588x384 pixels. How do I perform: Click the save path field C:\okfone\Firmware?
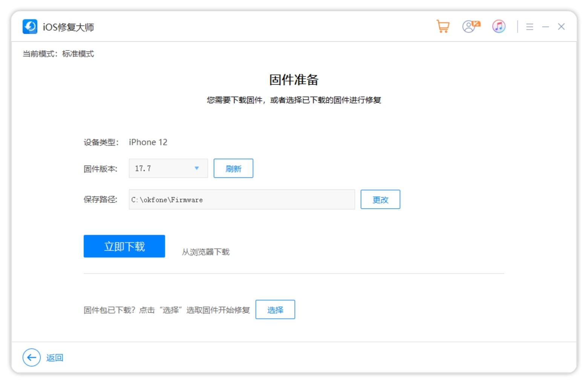point(242,200)
